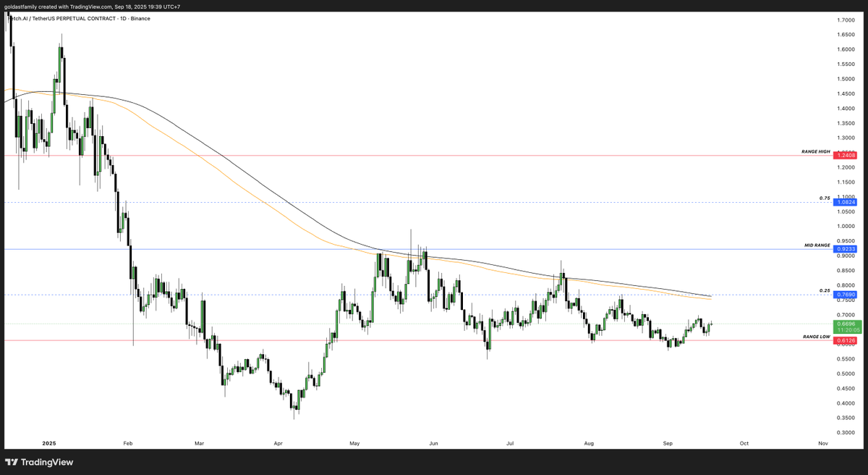
Task: Click the 1.7000 price axis value
Action: coord(846,20)
